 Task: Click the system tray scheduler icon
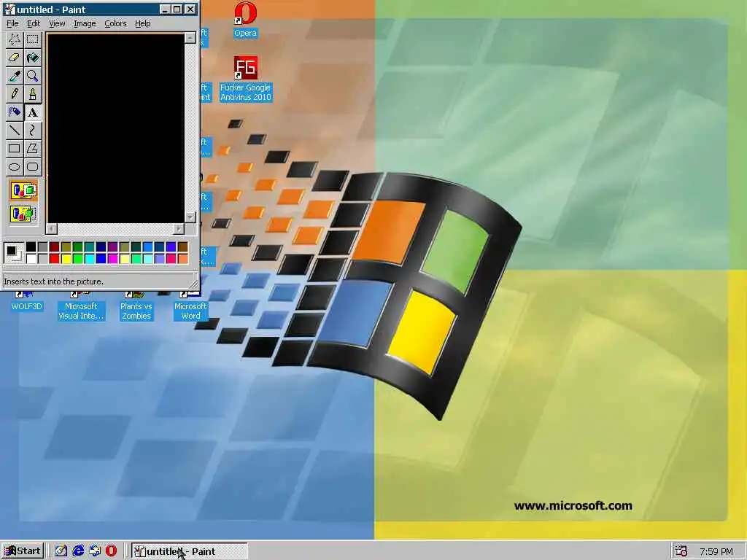coord(682,551)
